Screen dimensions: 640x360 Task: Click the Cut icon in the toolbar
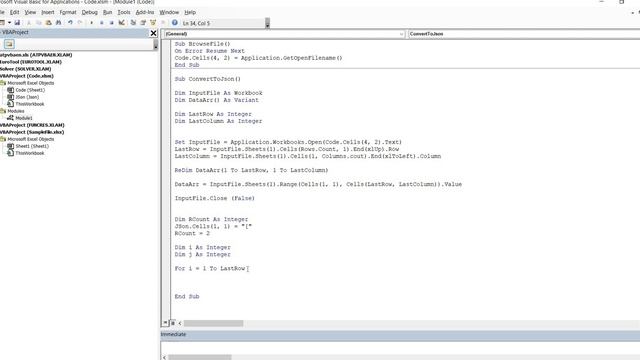click(x=29, y=23)
